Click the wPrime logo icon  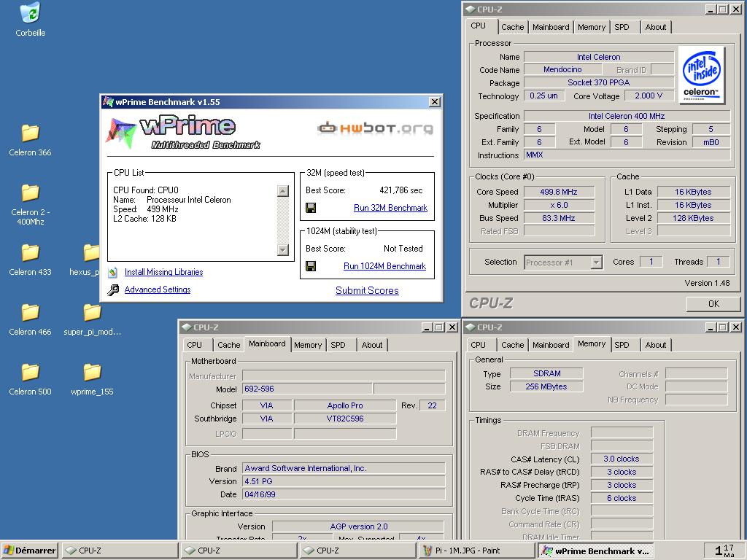pyautogui.click(x=121, y=133)
